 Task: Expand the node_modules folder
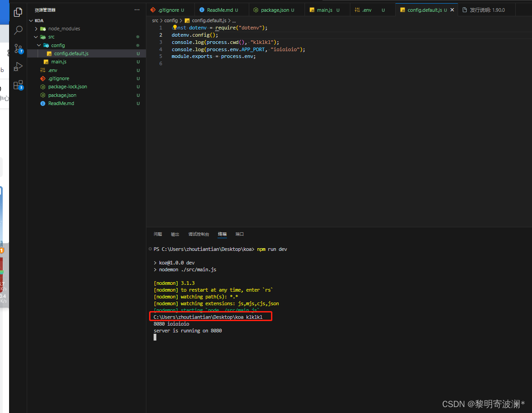tap(36, 29)
